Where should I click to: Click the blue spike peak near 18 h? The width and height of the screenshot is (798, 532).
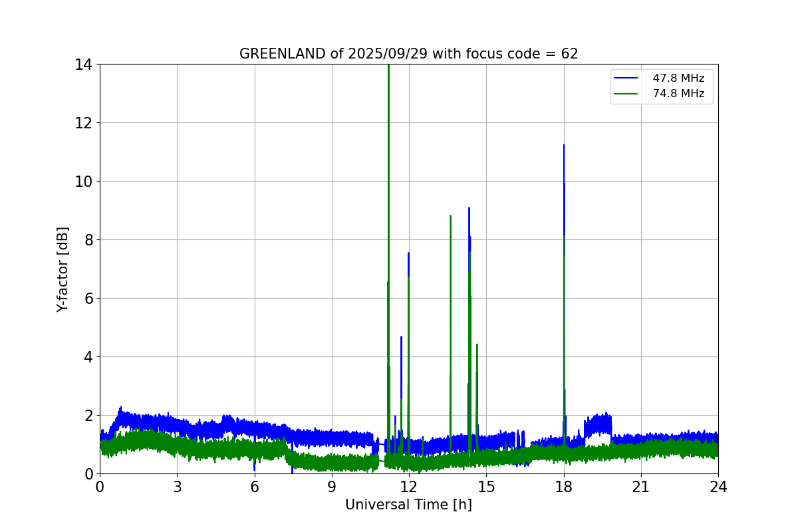point(564,145)
